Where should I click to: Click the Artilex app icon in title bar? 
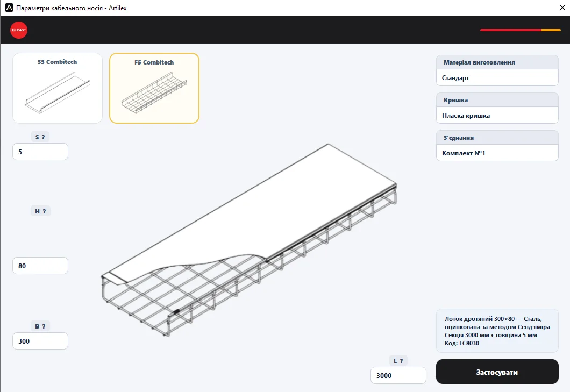click(9, 8)
